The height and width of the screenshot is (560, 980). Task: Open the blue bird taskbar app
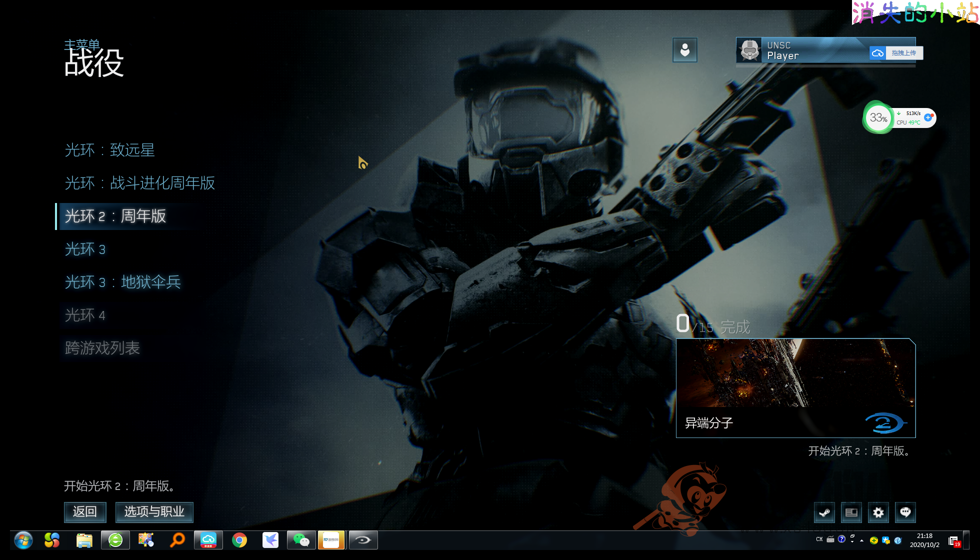point(270,540)
